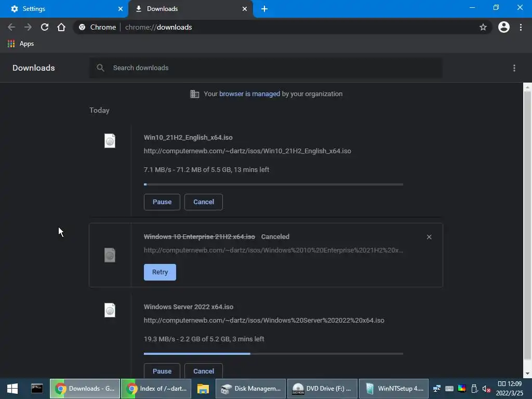Click the Downloads page title heading
The width and height of the screenshot is (532, 399).
click(34, 68)
